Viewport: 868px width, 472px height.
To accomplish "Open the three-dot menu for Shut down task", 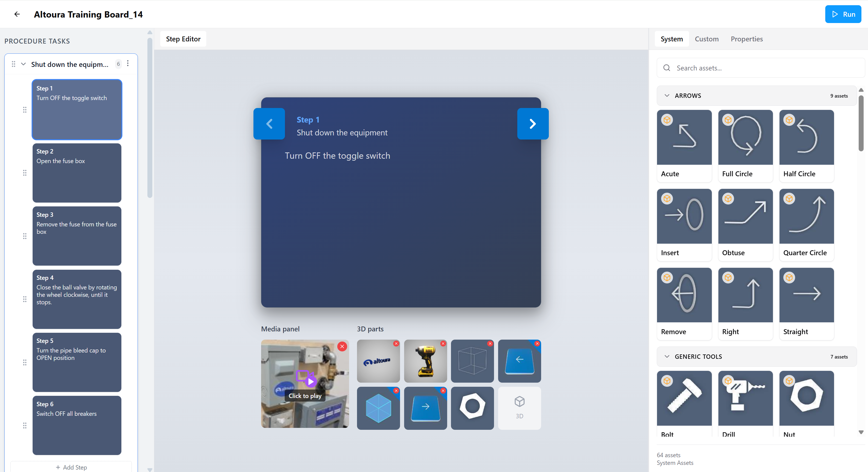I will [x=128, y=63].
